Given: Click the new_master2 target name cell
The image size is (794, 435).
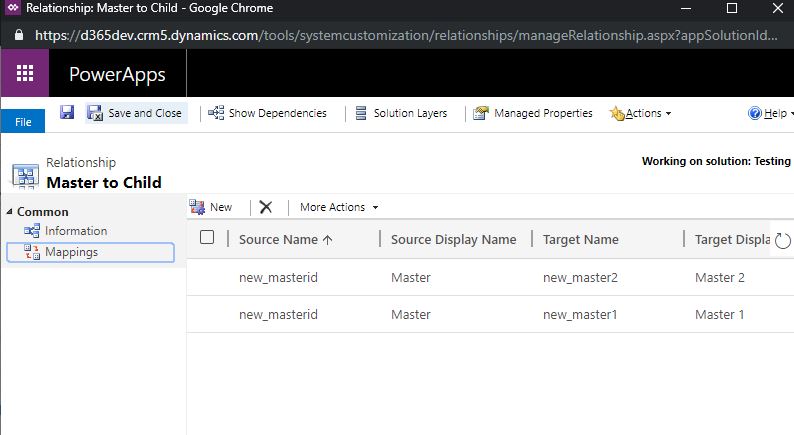Looking at the screenshot, I should 580,278.
